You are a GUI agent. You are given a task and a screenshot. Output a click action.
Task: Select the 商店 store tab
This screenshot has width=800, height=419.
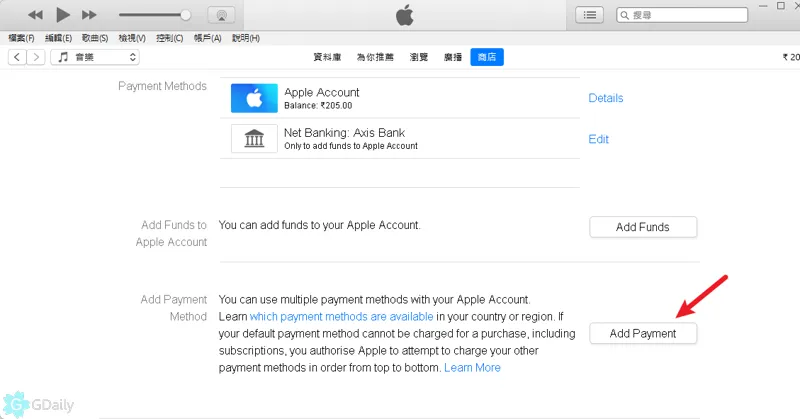click(x=487, y=57)
